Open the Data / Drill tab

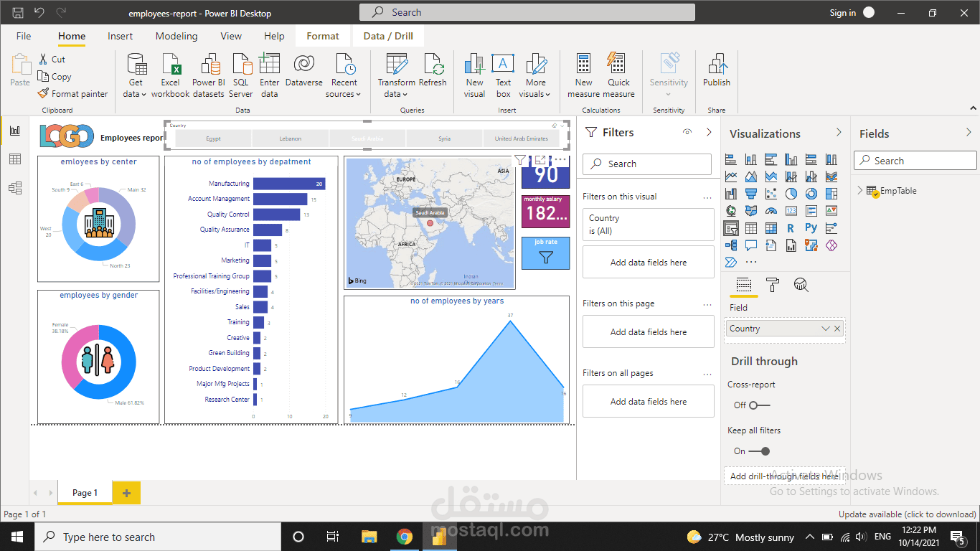(388, 36)
